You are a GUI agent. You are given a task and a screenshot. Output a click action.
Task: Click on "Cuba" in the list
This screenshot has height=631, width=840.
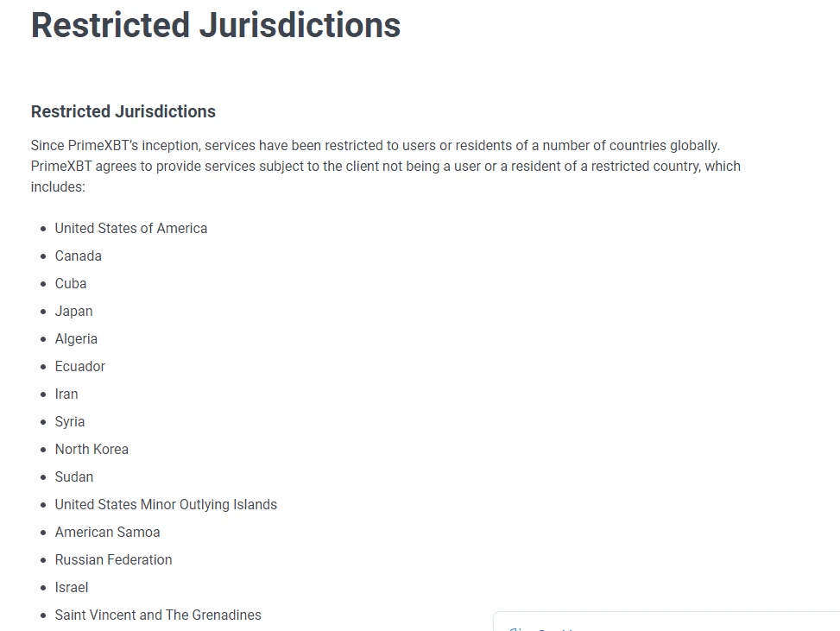(71, 283)
